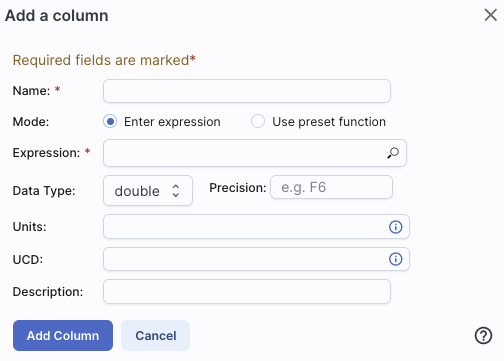The height and width of the screenshot is (361, 504).
Task: Click the Precision field showing e.g. F6
Action: pos(331,187)
